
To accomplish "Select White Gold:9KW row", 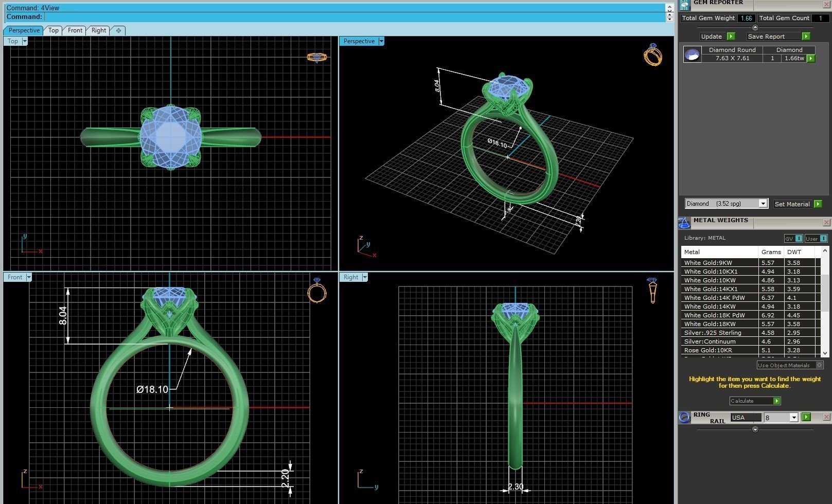I will [750, 263].
